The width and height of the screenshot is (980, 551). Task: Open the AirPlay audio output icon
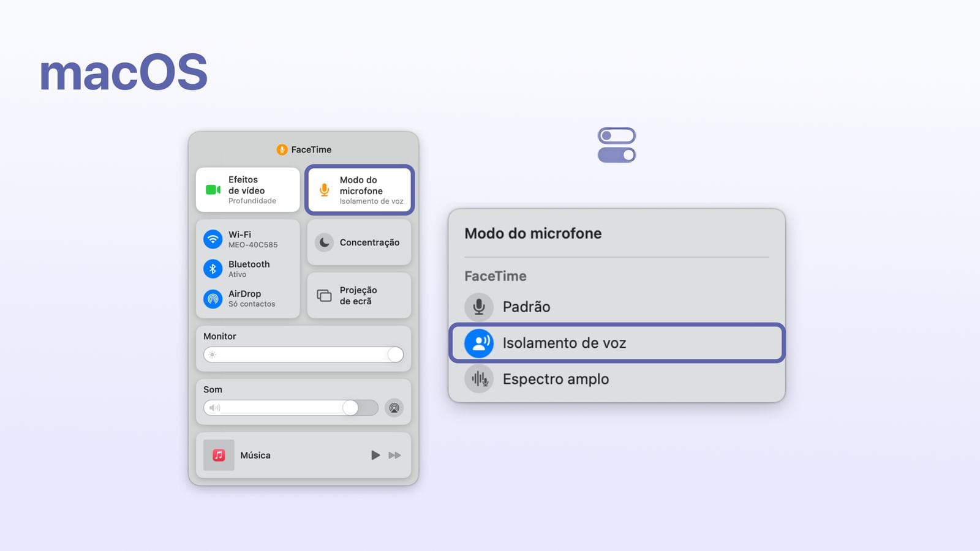click(x=394, y=408)
